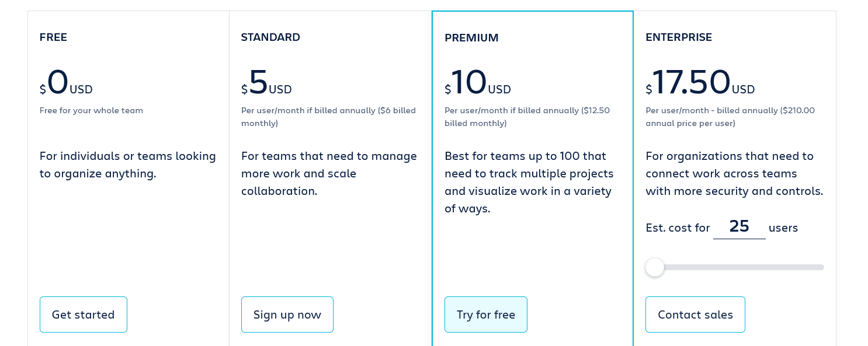This screenshot has width=868, height=346.
Task: Start Premium with Try for free
Action: click(x=486, y=314)
